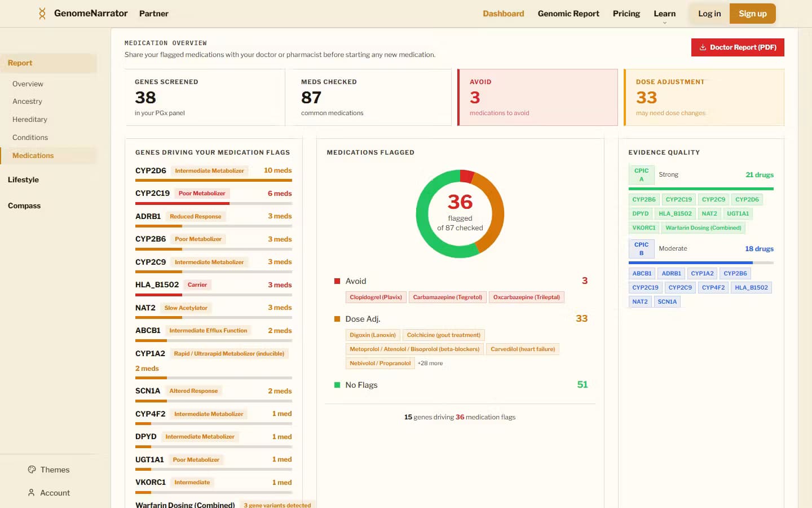The image size is (812, 508).
Task: Click the Genes Screened 38 card
Action: click(x=205, y=97)
